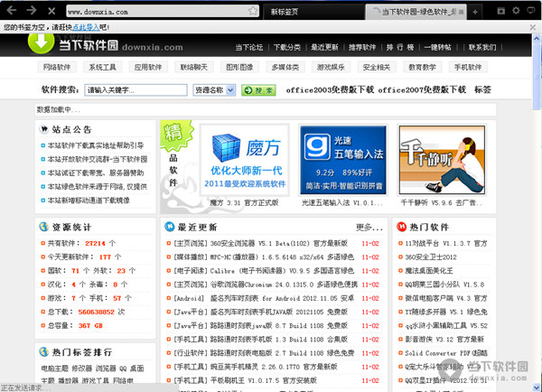Click the page scrollbar down arrow
Image resolution: width=542 pixels, height=392 pixels.
[x=537, y=387]
